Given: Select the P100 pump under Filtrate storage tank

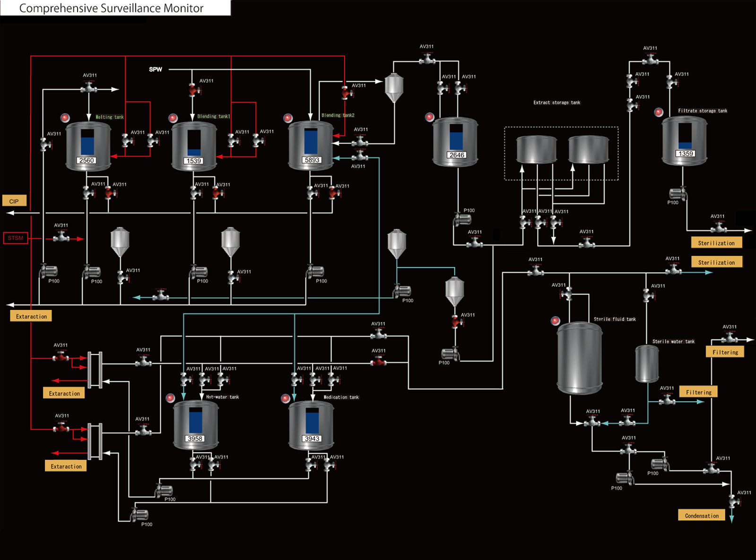Looking at the screenshot, I should [677, 193].
